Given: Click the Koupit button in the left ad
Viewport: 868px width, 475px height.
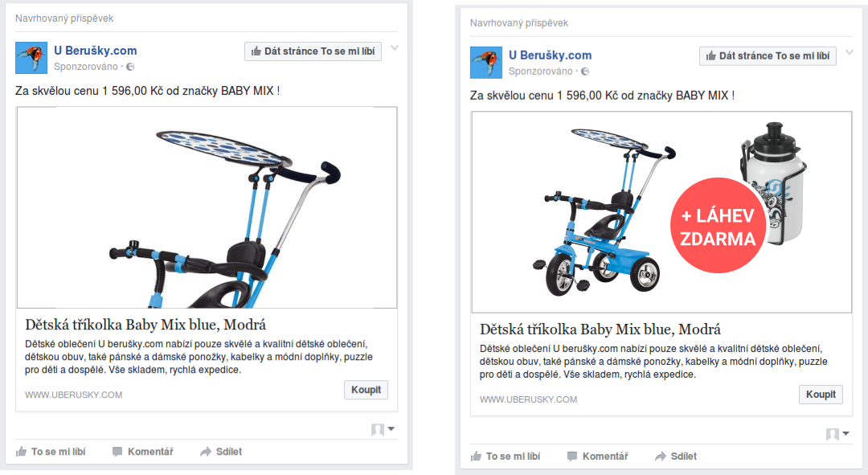Looking at the screenshot, I should pos(366,390).
